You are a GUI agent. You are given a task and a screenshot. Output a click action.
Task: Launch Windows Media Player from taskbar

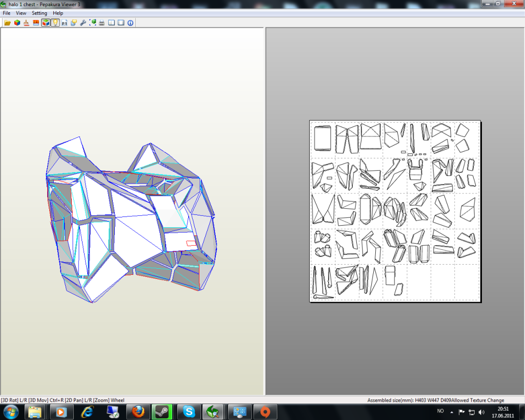[61, 412]
